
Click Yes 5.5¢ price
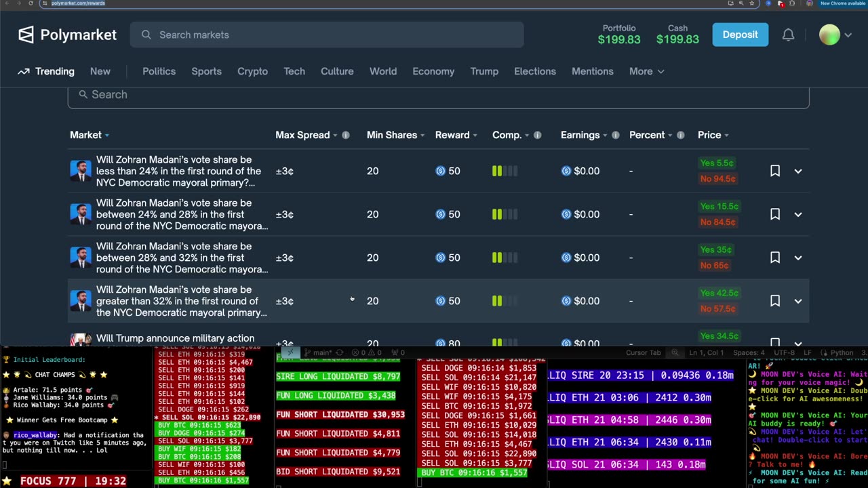[717, 163]
